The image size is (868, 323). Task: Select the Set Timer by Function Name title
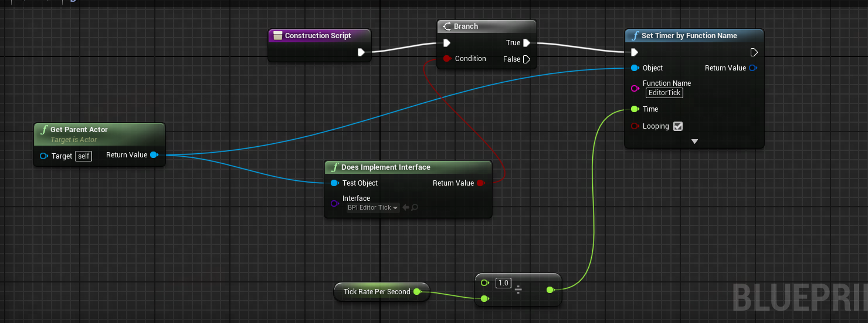(689, 36)
